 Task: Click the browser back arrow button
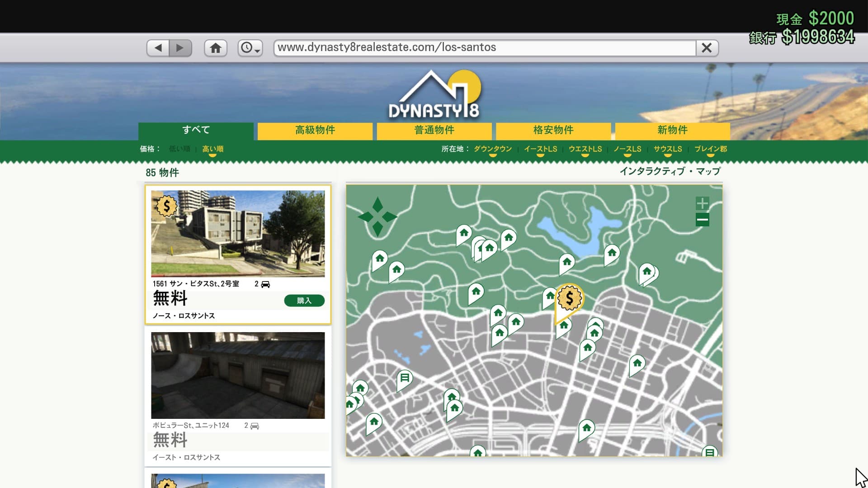pos(158,48)
